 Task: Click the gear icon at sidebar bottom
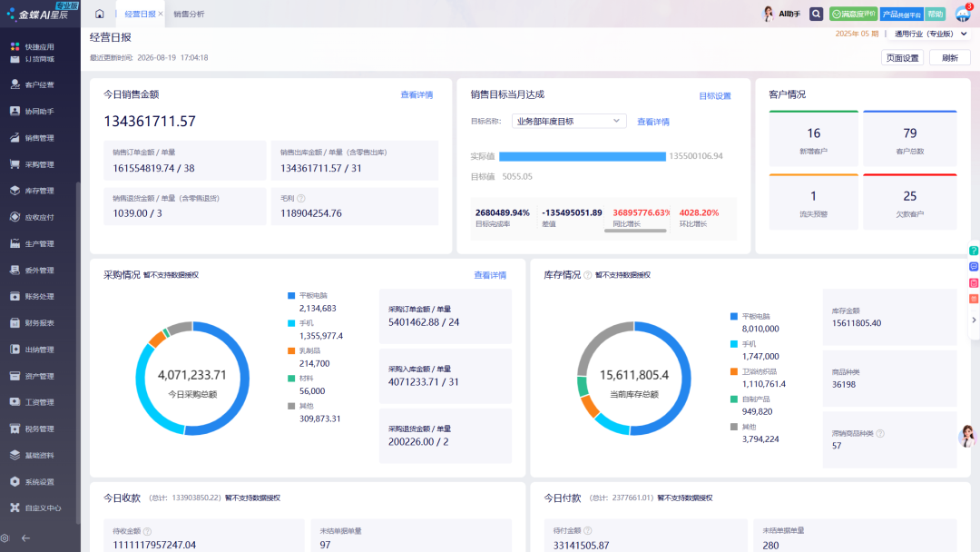click(5, 538)
